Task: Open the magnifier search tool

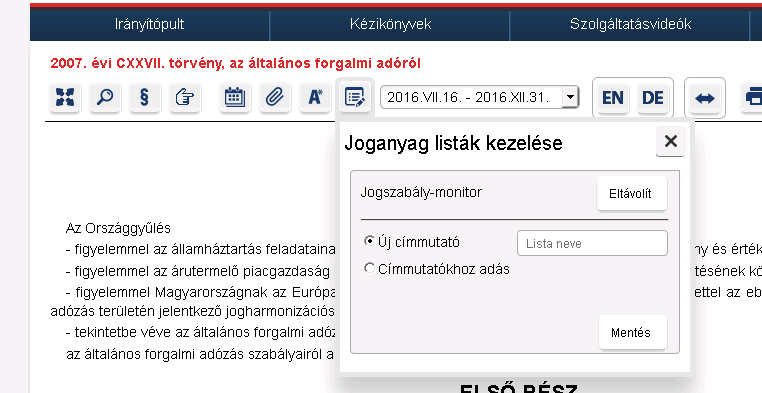Action: pos(105,97)
